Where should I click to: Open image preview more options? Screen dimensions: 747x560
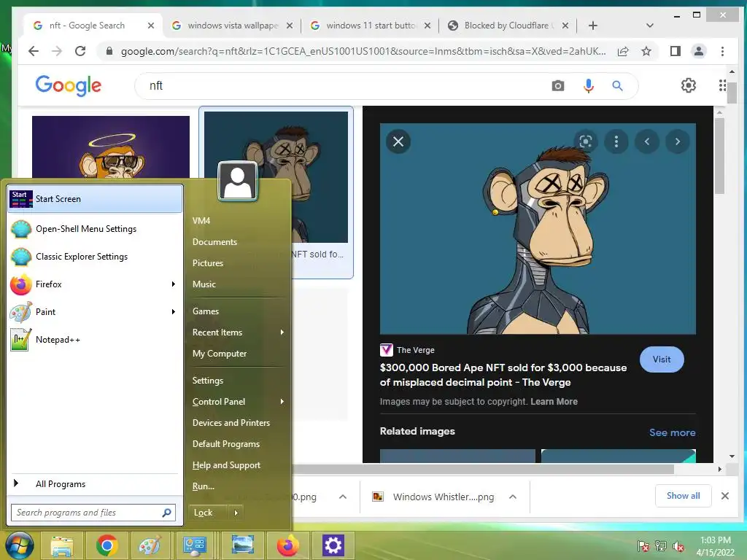point(616,141)
